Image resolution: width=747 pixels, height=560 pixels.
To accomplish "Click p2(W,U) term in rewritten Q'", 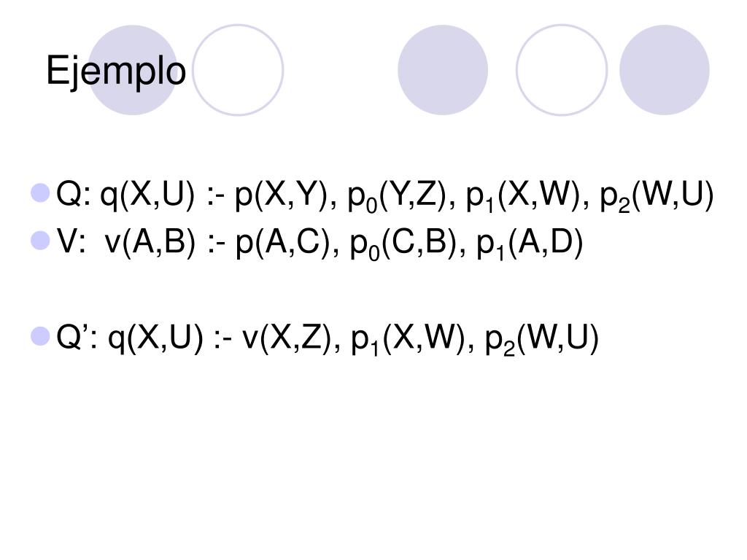I will [542, 339].
